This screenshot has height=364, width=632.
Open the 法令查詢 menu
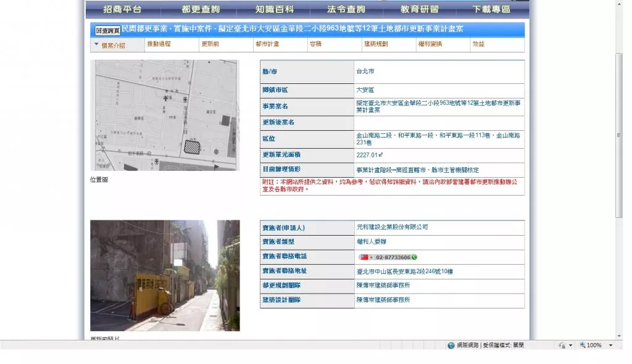pos(346,9)
